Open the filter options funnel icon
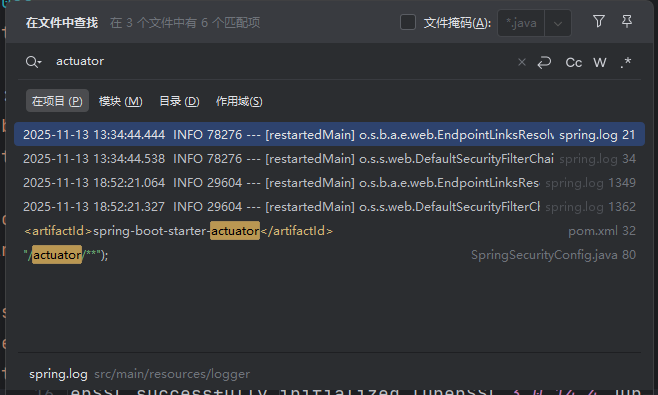658x395 pixels. click(x=599, y=21)
